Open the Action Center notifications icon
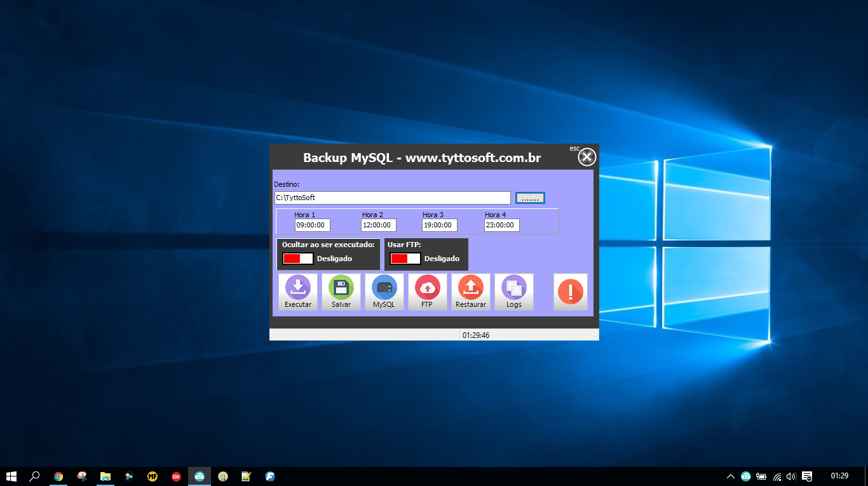 pos(807,476)
